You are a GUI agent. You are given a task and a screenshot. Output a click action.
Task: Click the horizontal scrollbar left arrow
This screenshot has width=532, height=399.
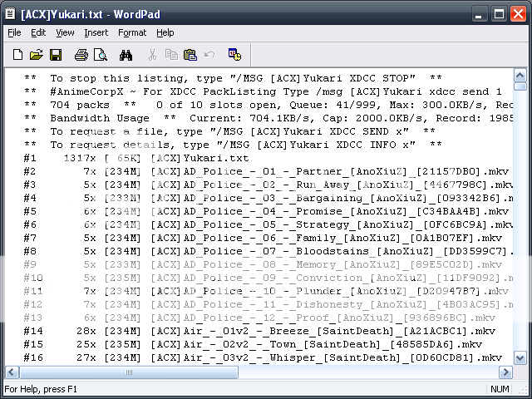(12, 372)
